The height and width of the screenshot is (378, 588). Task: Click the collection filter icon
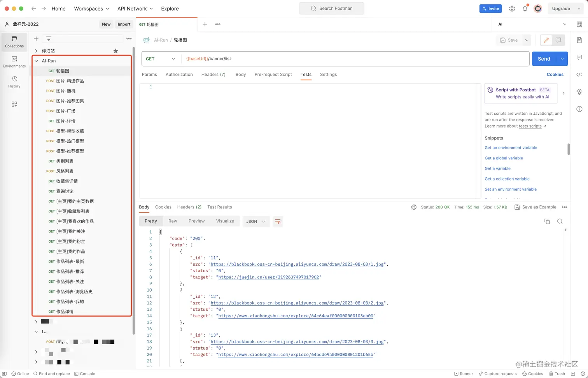click(49, 39)
